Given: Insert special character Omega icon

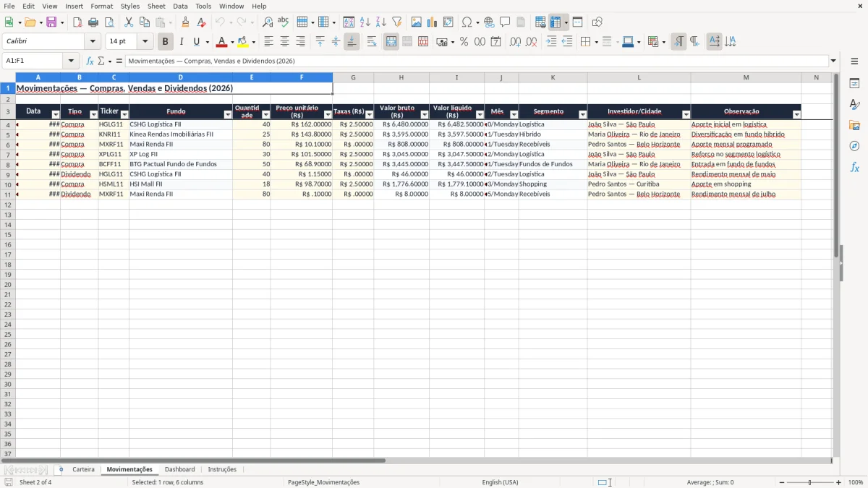Looking at the screenshot, I should point(467,22).
